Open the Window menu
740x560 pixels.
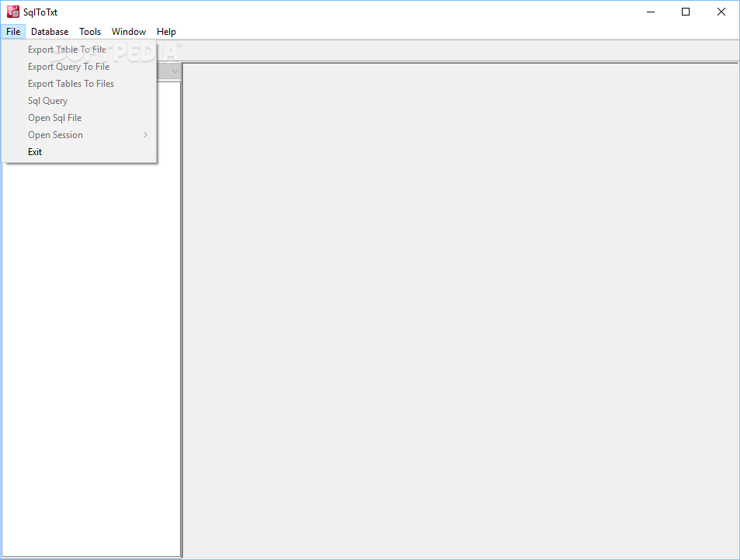point(128,32)
